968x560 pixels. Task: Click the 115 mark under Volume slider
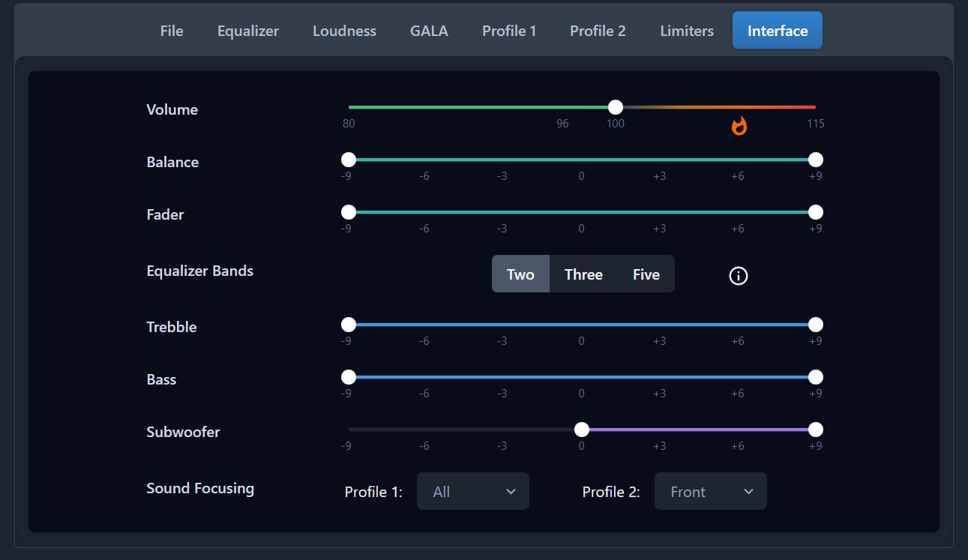tap(816, 124)
